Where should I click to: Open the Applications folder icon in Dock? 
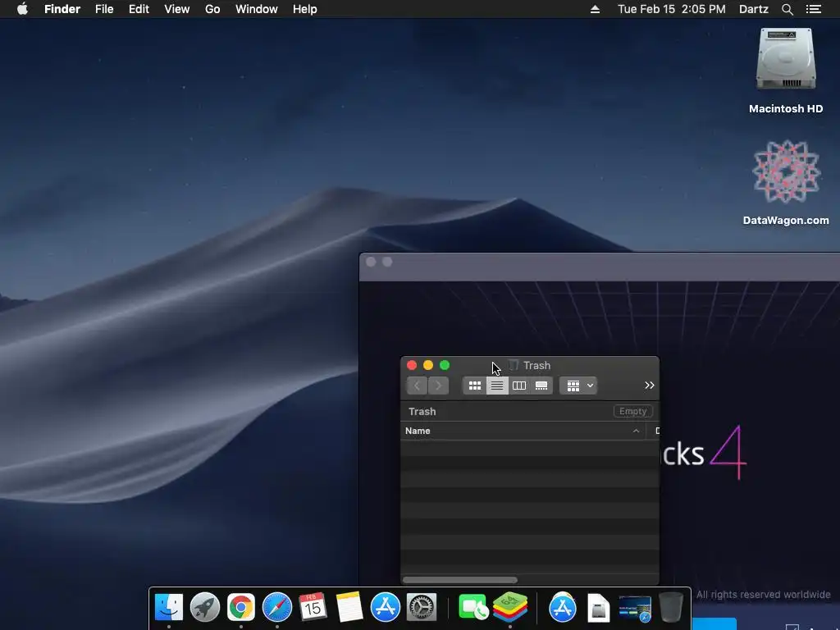(562, 608)
